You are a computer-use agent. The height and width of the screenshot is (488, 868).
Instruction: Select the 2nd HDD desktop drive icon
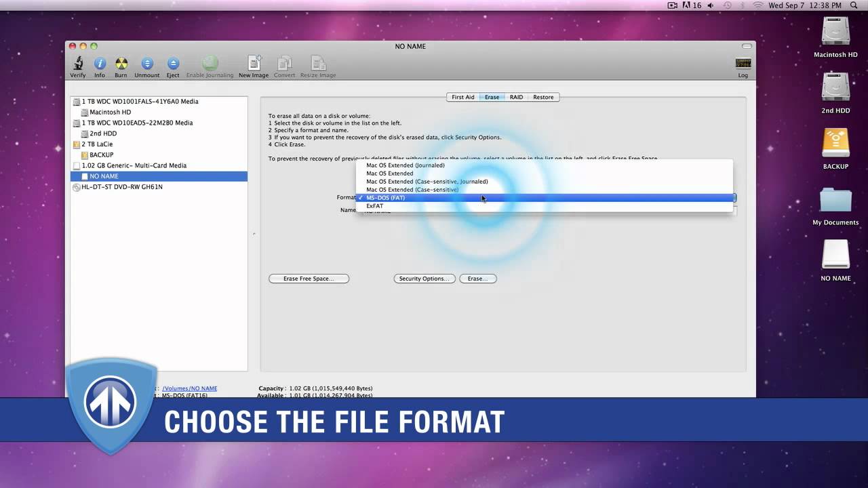click(x=835, y=88)
